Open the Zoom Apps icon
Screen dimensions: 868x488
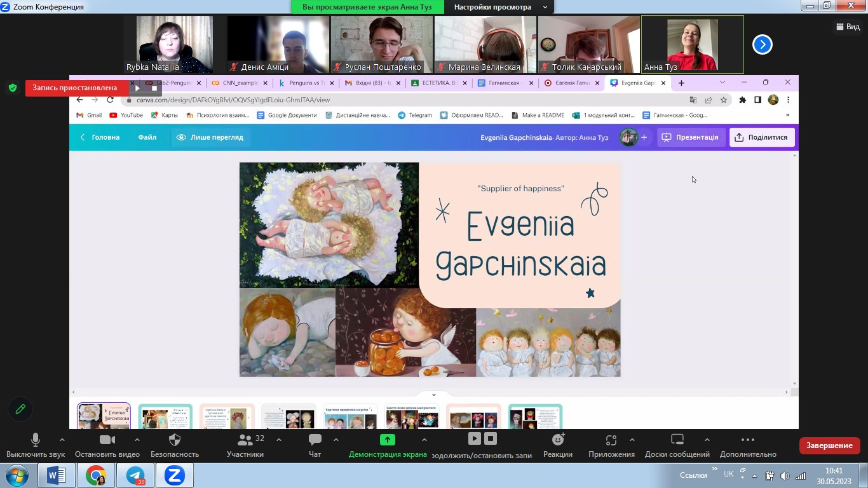pos(611,440)
